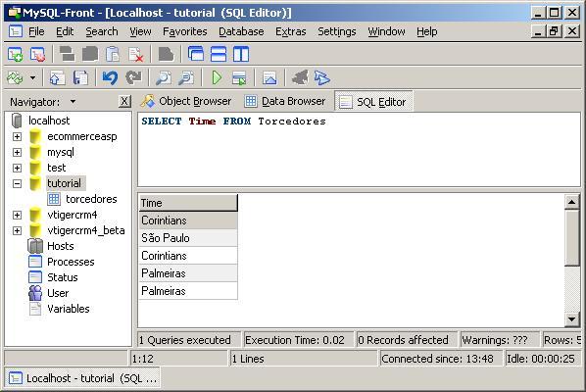The image size is (586, 392).
Task: Open Status in the Navigator
Action: (x=63, y=277)
